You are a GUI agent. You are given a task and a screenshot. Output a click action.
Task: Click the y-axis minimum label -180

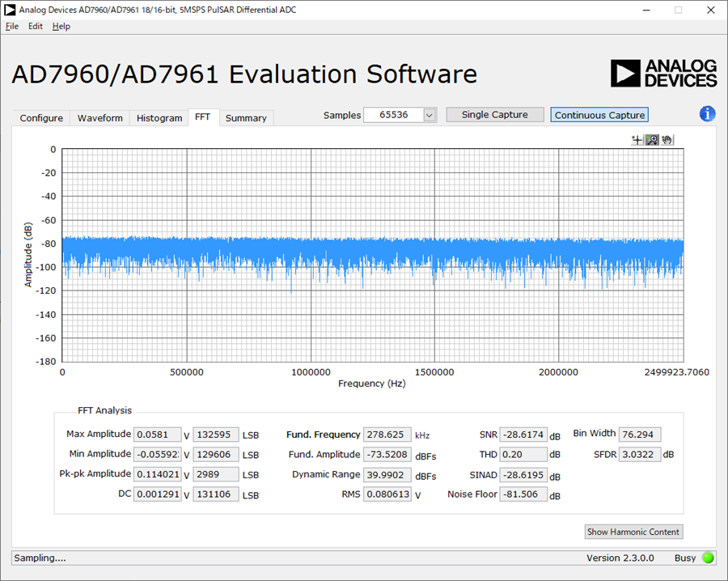coord(45,362)
